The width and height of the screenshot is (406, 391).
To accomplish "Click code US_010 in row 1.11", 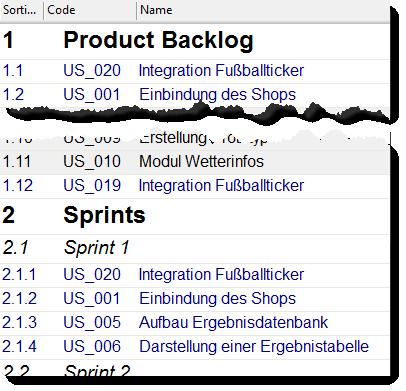I will 92,162.
